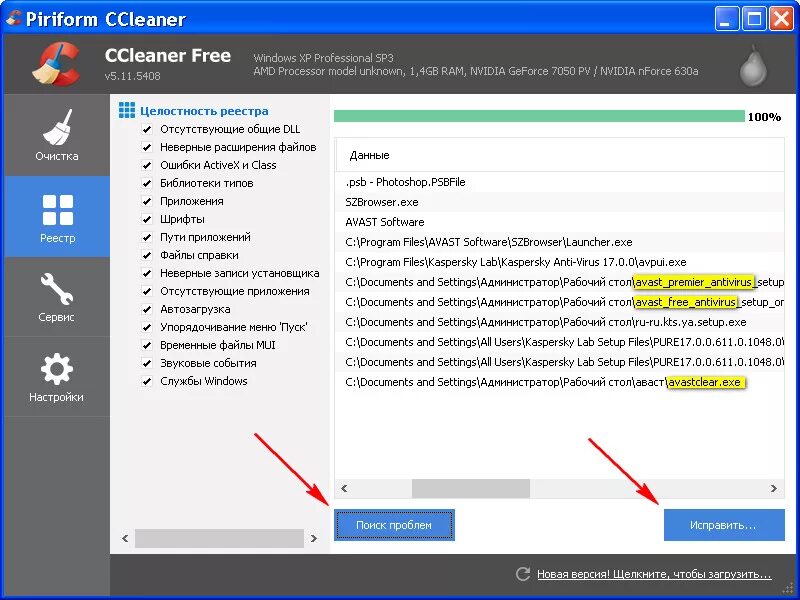Select the SZBrowser.exe row
The width and height of the screenshot is (800, 600).
pos(560,202)
